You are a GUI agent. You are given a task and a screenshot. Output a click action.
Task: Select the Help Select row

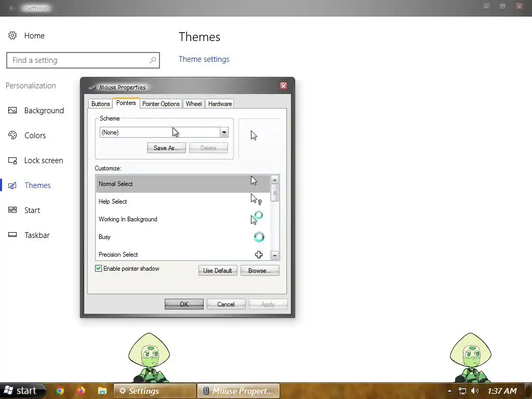tap(183, 202)
